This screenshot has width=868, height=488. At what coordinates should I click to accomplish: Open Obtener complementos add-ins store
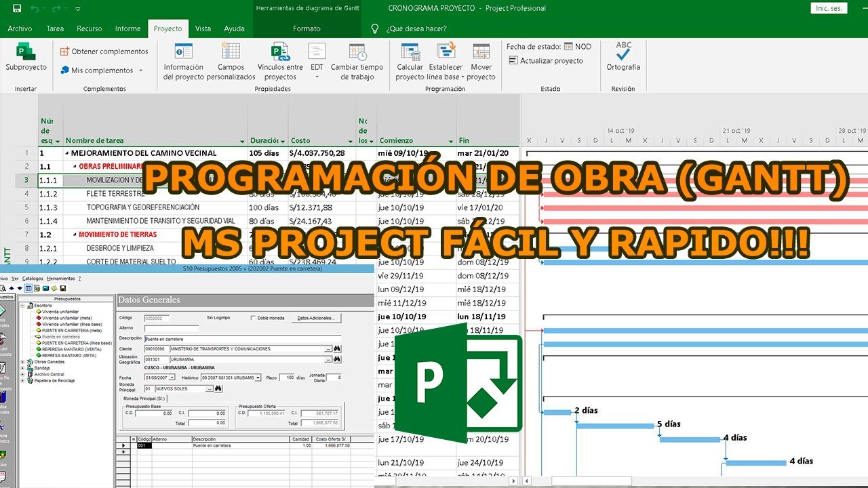(104, 52)
